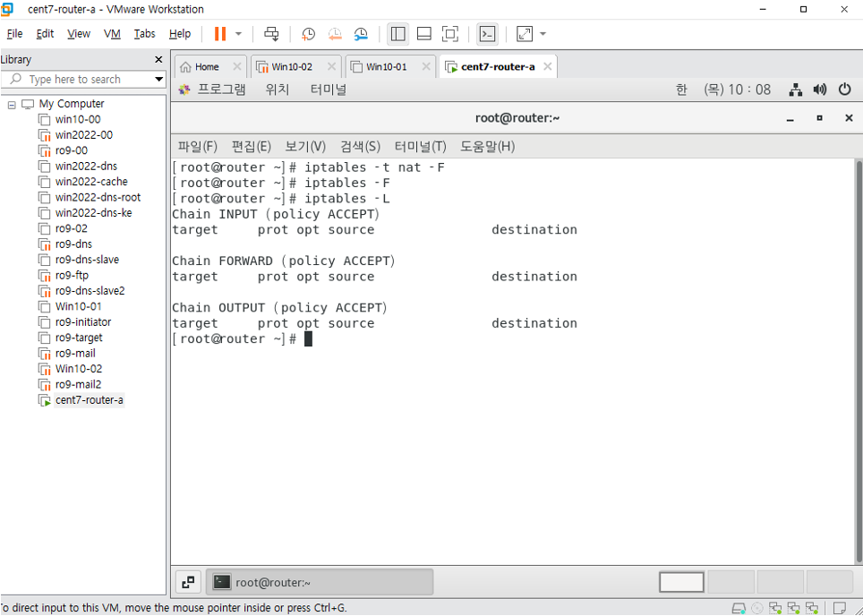Click the CD/DVD device status icon
This screenshot has width=863, height=616.
(756, 608)
